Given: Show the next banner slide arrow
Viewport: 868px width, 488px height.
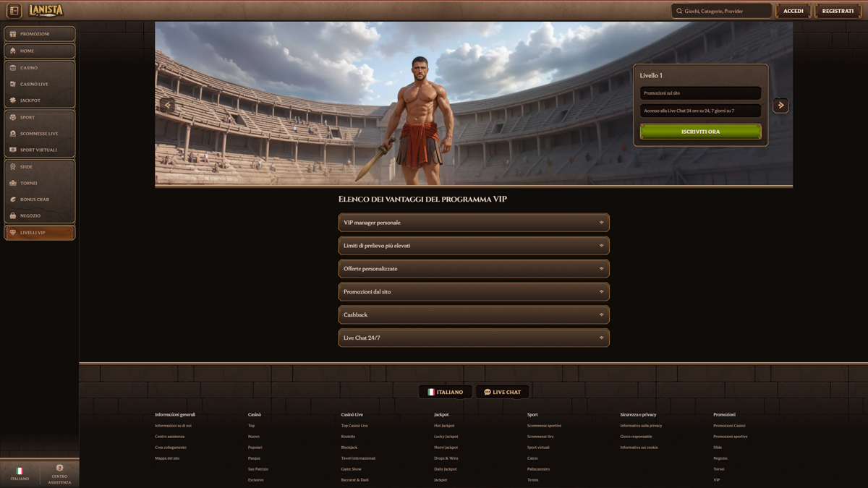Looking at the screenshot, I should pyautogui.click(x=780, y=106).
